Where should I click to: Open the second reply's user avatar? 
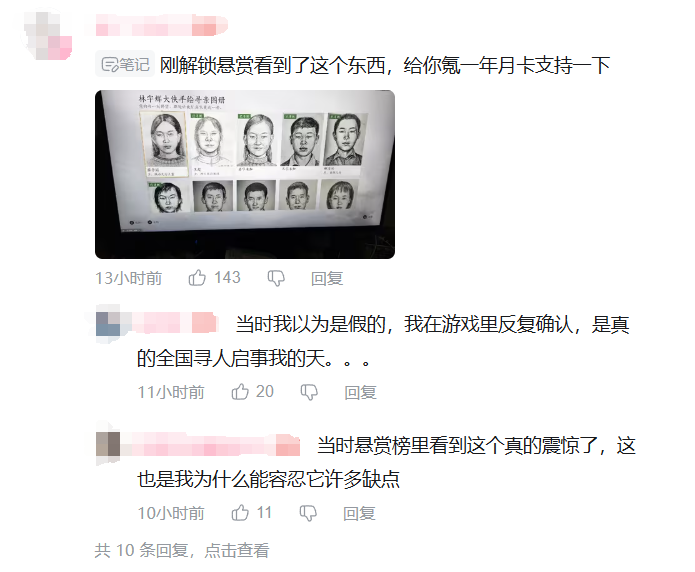[108, 444]
